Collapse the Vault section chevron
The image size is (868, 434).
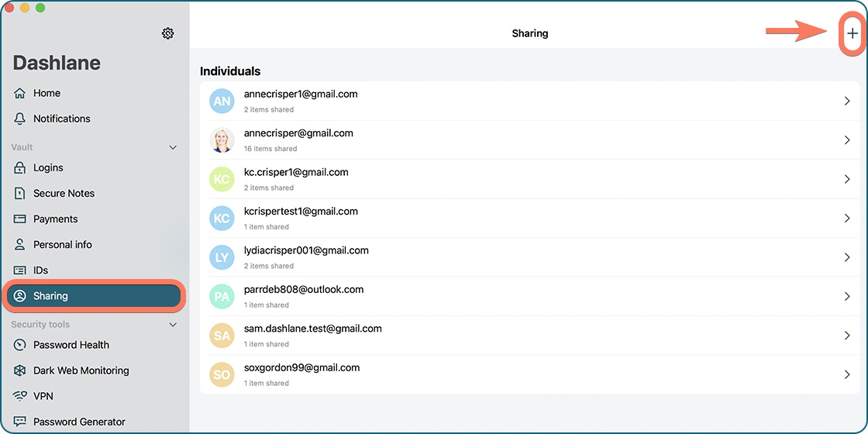173,147
